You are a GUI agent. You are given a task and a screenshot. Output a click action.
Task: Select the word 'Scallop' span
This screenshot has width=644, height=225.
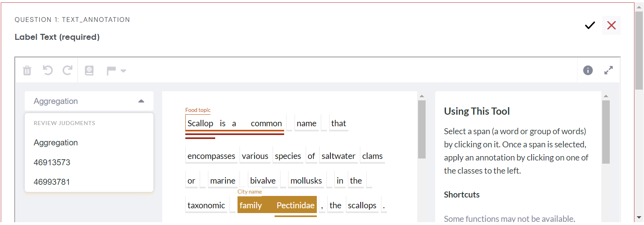pos(200,123)
